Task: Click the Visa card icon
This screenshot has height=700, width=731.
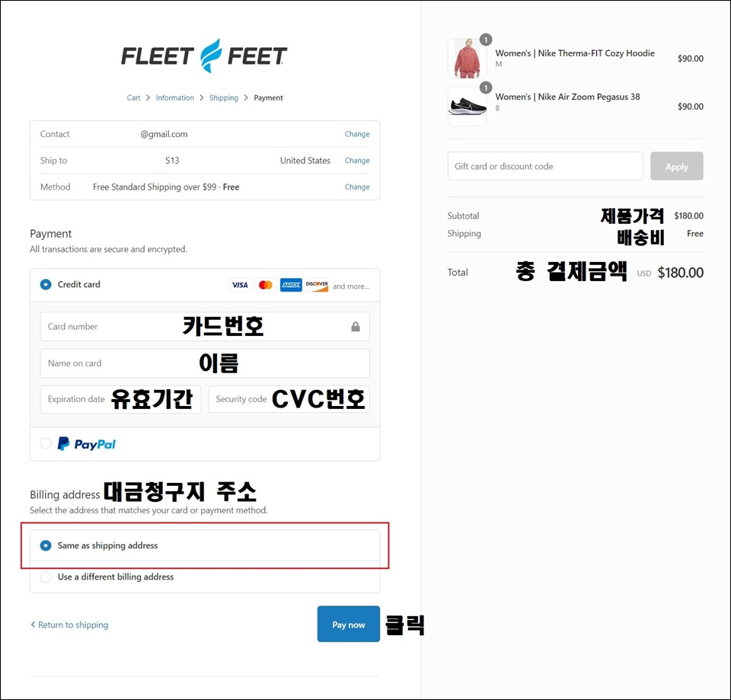Action: tap(240, 285)
